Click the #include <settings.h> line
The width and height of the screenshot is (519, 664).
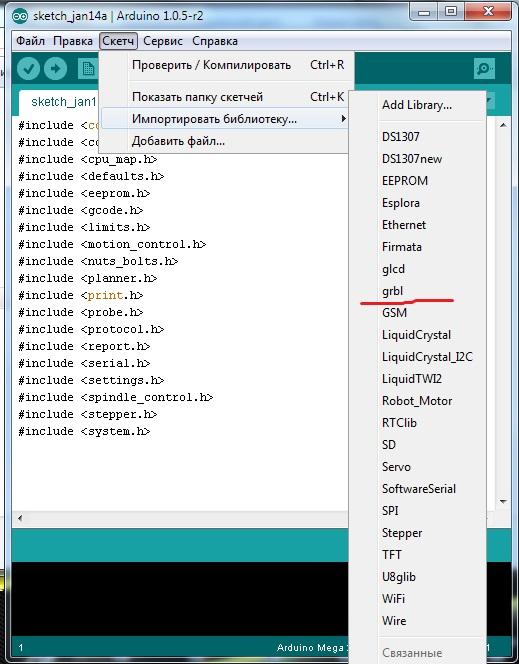tap(91, 380)
